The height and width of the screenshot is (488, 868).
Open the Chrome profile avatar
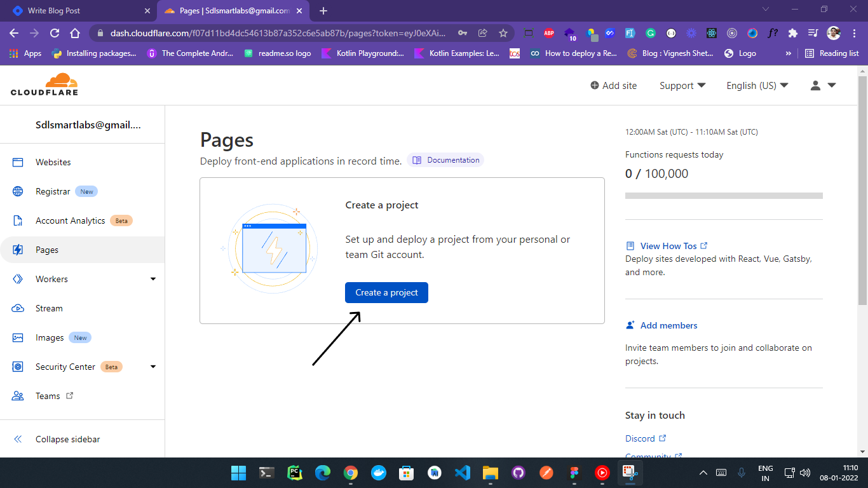pos(834,33)
